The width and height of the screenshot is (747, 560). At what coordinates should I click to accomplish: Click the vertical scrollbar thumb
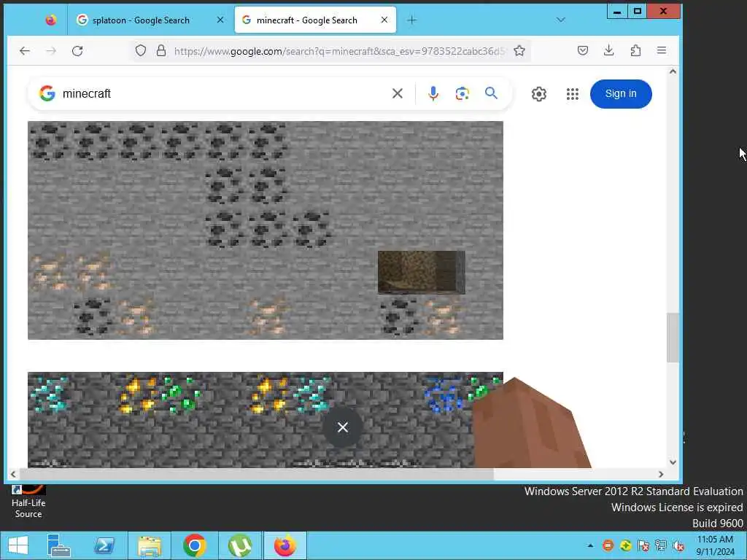[673, 337]
